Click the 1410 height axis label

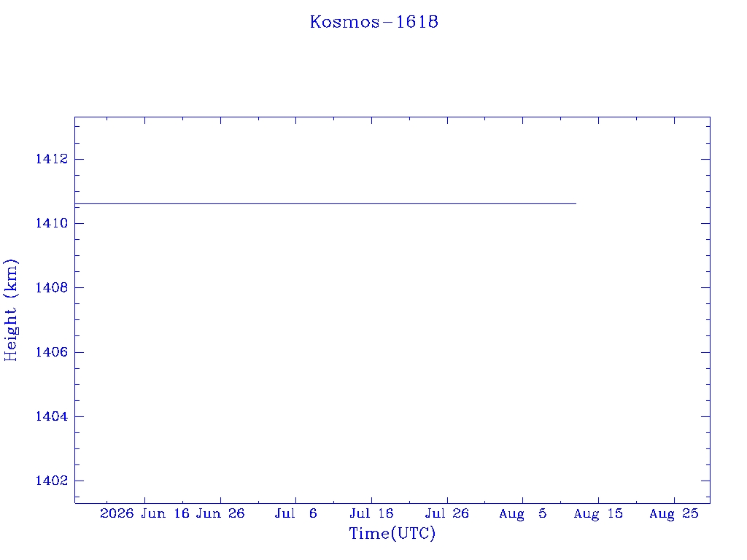tap(52, 223)
